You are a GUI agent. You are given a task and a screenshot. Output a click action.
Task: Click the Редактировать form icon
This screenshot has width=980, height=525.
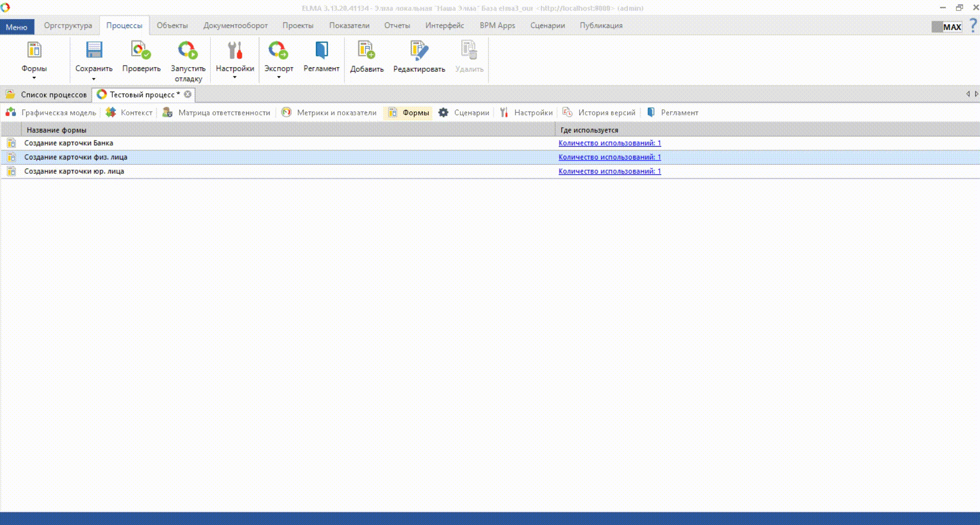(419, 50)
